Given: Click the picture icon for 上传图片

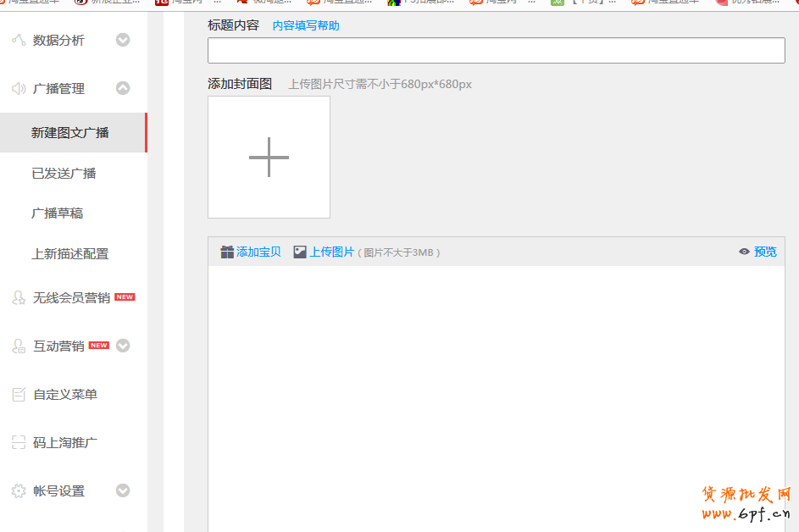Looking at the screenshot, I should (x=300, y=252).
